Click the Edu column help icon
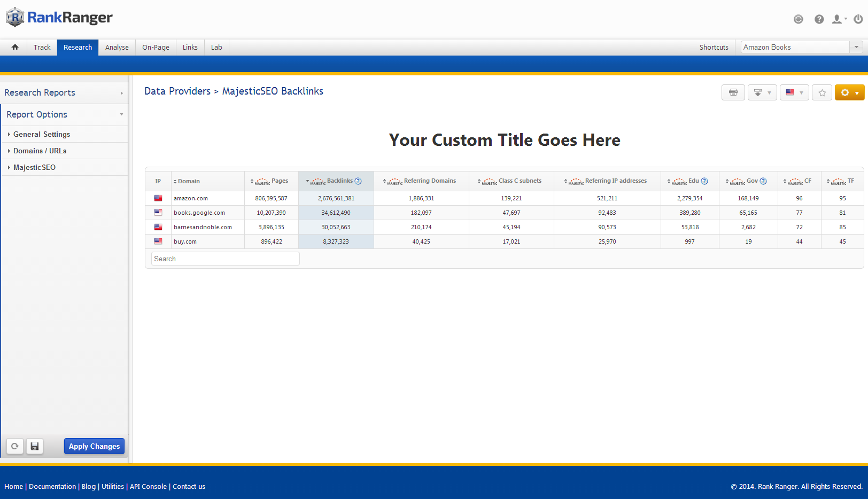Viewport: 868px width, 499px height. pos(704,181)
